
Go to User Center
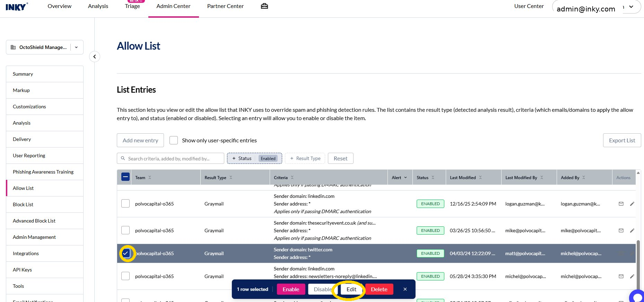529,6
